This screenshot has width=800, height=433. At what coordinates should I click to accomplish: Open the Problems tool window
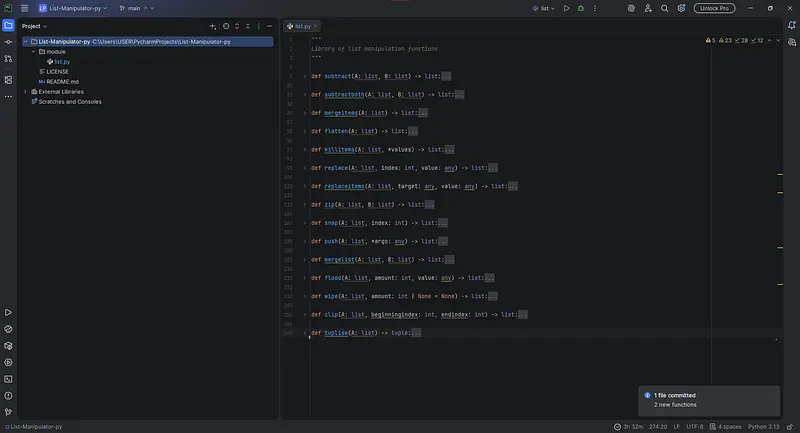(8, 395)
